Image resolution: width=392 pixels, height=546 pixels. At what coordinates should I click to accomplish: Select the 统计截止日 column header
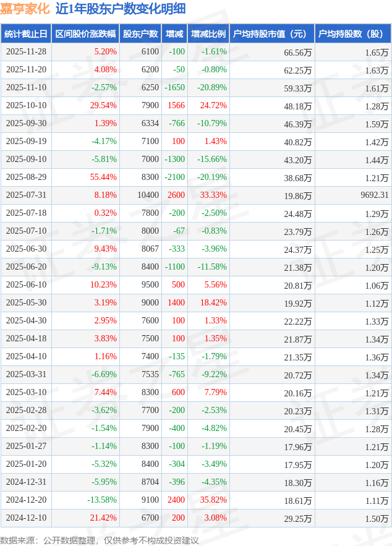point(25,34)
